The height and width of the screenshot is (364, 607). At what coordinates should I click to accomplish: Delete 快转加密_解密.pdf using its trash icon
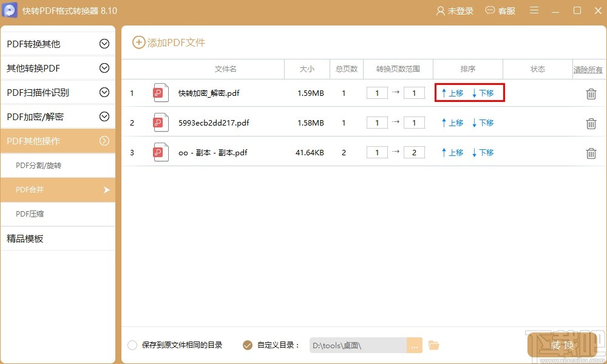click(x=591, y=93)
